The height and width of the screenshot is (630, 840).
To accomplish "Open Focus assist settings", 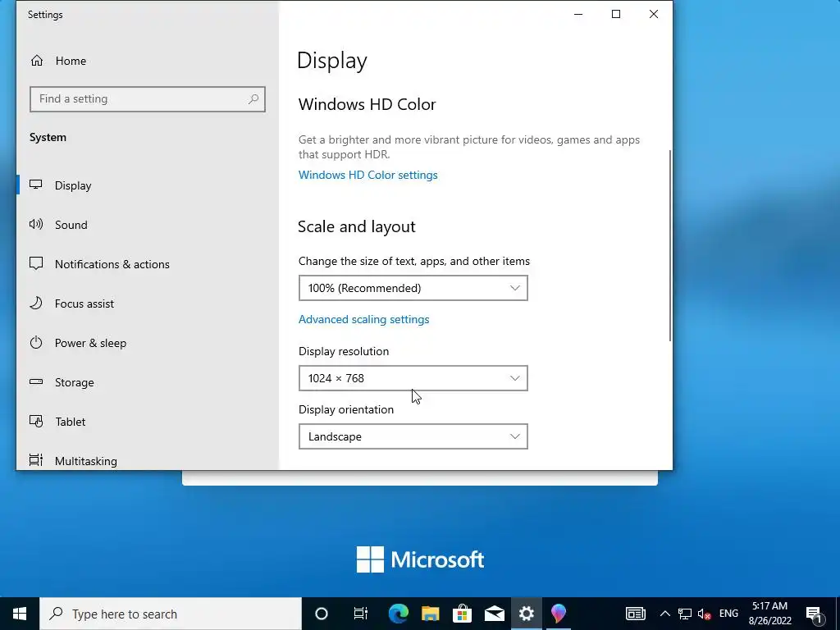I will 84,304.
